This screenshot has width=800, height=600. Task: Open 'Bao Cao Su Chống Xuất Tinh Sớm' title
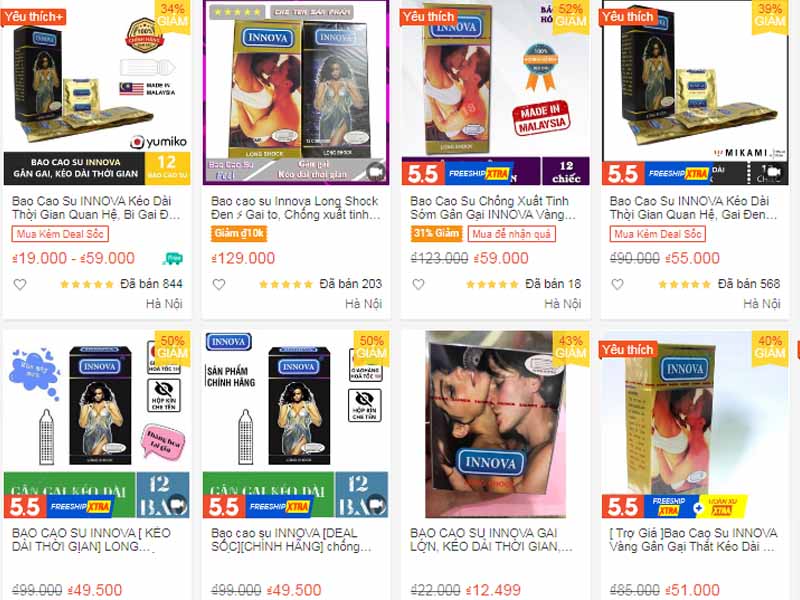pos(493,208)
